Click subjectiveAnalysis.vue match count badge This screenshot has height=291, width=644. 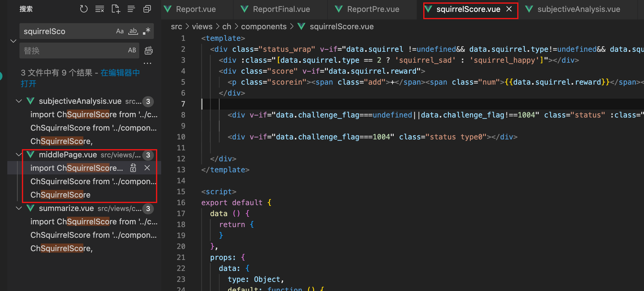[148, 101]
